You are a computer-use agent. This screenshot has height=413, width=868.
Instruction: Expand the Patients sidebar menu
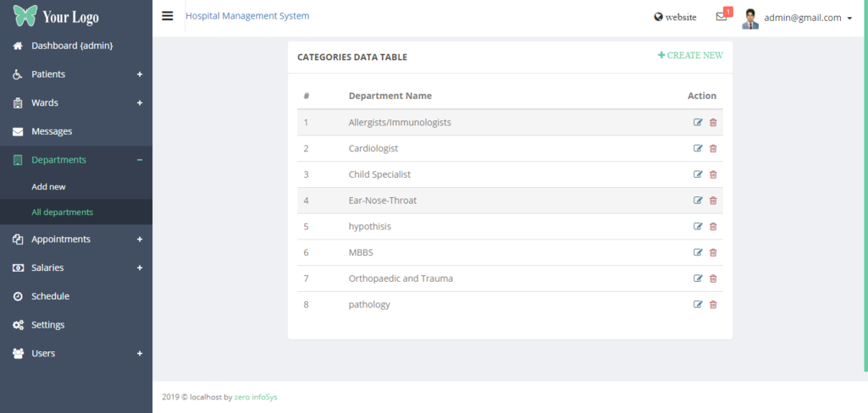(x=76, y=74)
